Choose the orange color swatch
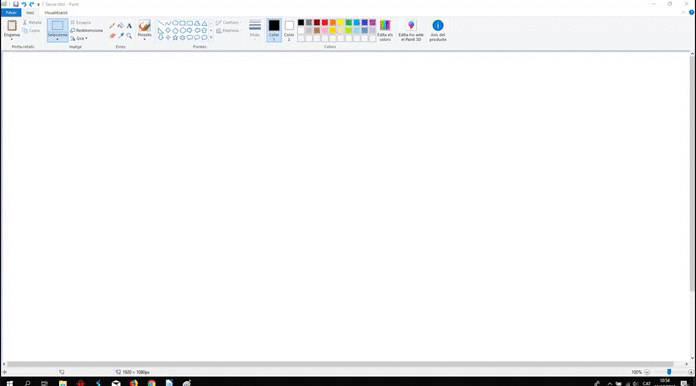This screenshot has width=696, height=386. click(x=333, y=23)
